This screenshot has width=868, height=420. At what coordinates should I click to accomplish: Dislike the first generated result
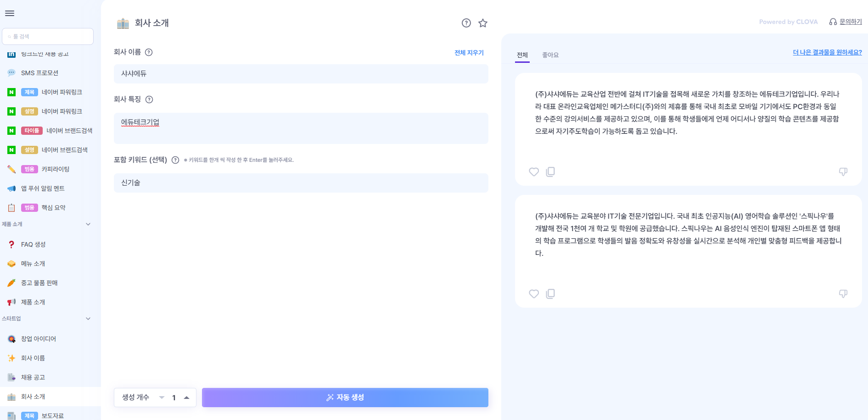[843, 172]
